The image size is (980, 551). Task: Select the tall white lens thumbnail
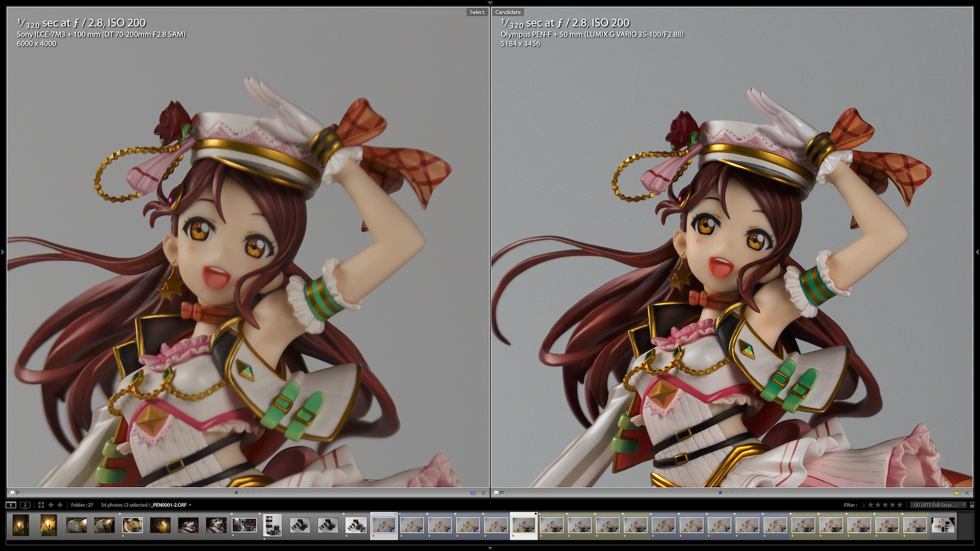pyautogui.click(x=272, y=524)
